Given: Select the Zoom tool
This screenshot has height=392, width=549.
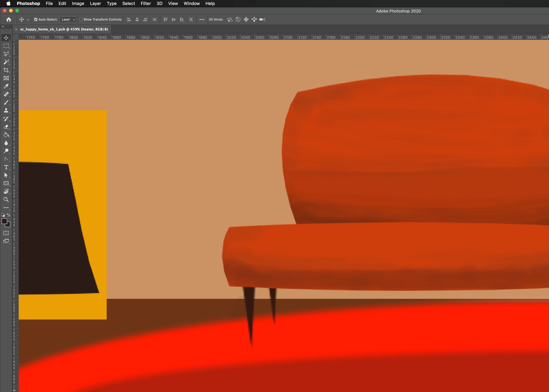Looking at the screenshot, I should pos(6,199).
